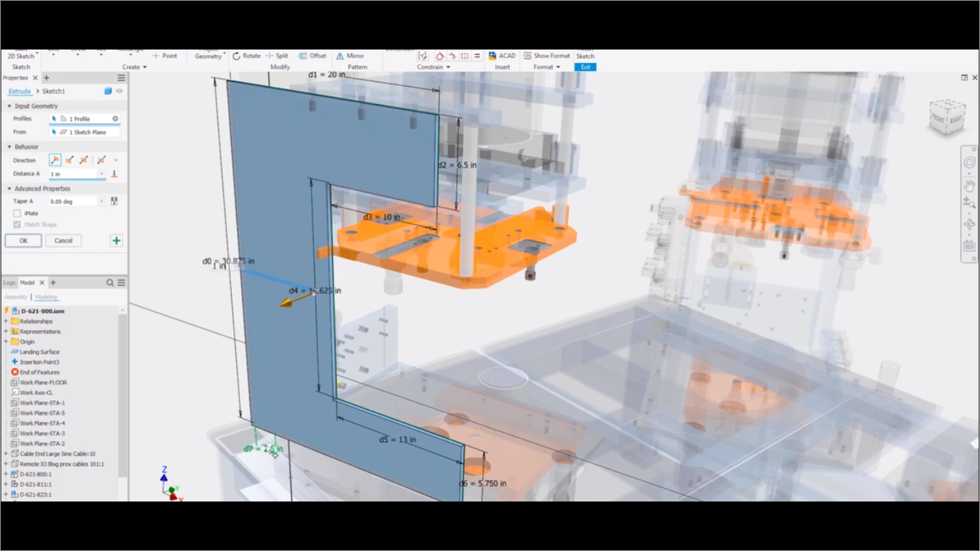This screenshot has width=980, height=551.
Task: Collapse the Behavior section
Action: 9,147
